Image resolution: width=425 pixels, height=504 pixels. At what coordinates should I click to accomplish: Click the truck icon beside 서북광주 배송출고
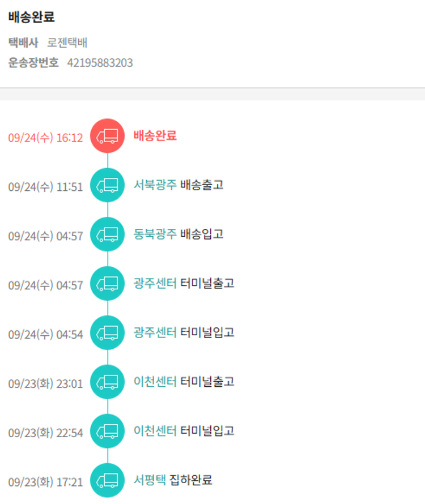pos(107,185)
